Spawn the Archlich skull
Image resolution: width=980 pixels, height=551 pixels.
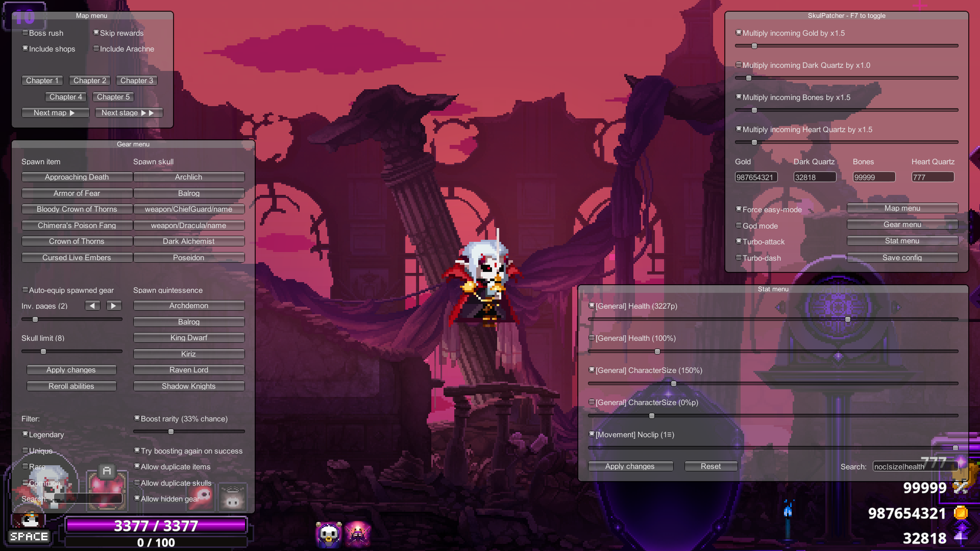point(189,177)
